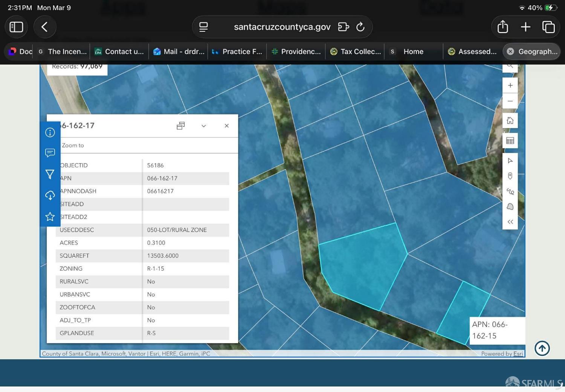Click the Zoom to link in popup
This screenshot has width=565, height=392.
coord(73,145)
